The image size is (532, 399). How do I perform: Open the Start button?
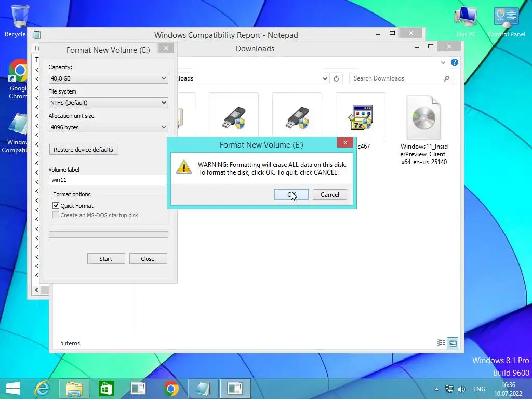click(13, 389)
